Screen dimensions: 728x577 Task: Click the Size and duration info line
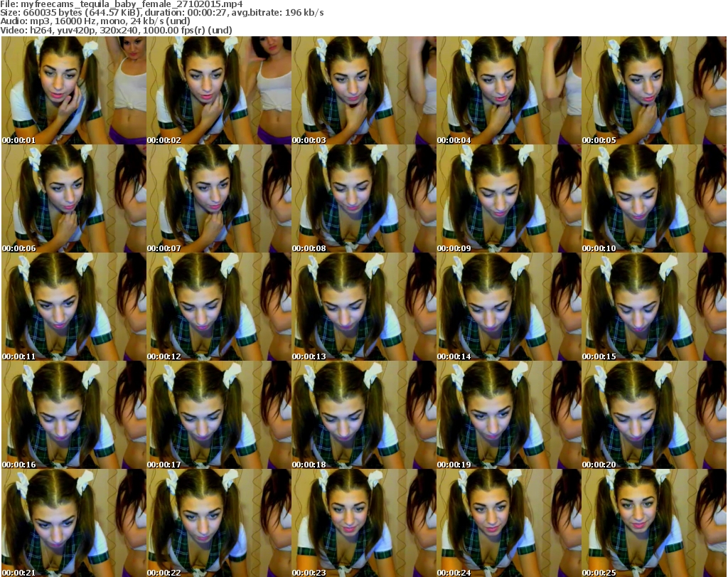click(162, 13)
